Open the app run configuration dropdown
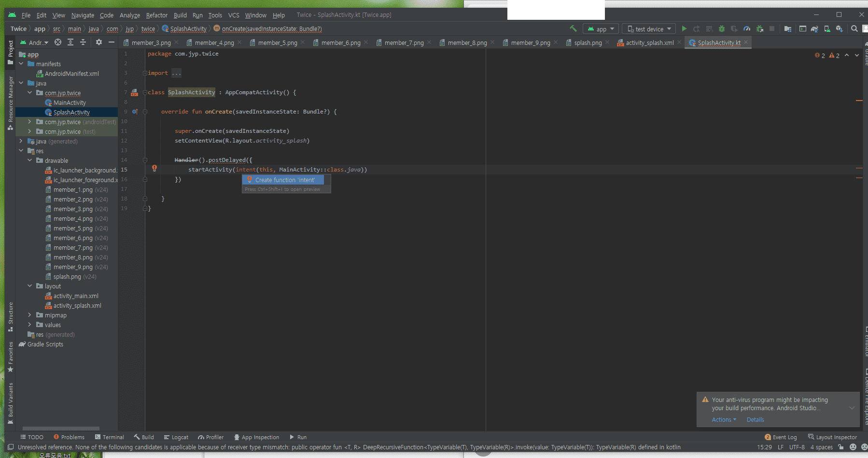Viewport: 868px width, 458px height. (601, 29)
